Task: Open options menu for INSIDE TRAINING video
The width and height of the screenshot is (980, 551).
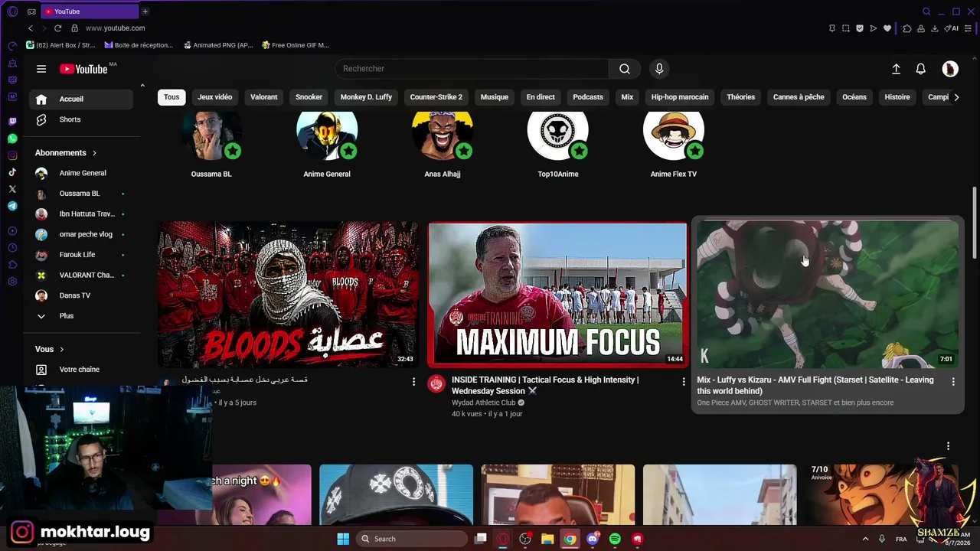Action: click(684, 381)
